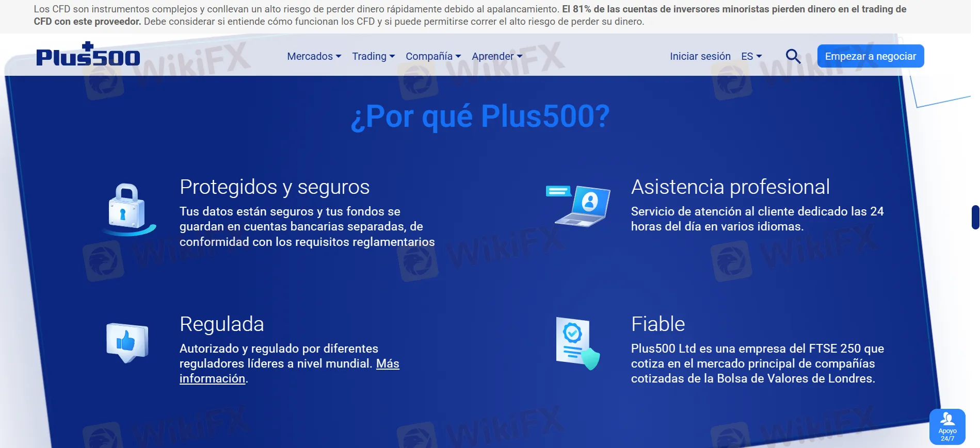980x448 pixels.
Task: Click the Fiable heading
Action: pos(658,324)
